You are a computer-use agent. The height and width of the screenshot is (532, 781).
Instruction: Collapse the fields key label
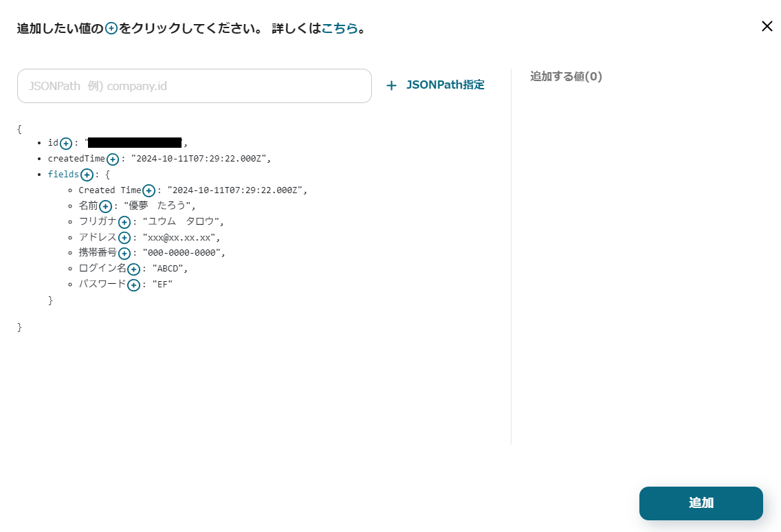pyautogui.click(x=63, y=175)
